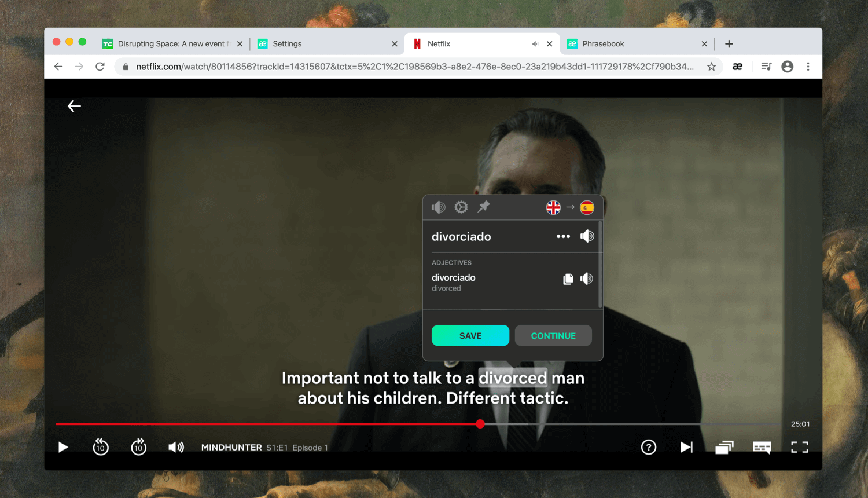Select the Spanish flag target language icon
Image resolution: width=868 pixels, height=498 pixels.
[x=587, y=207]
